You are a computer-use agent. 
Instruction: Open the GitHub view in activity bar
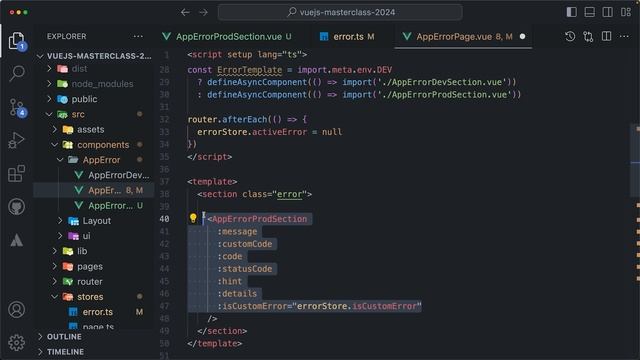(x=16, y=207)
